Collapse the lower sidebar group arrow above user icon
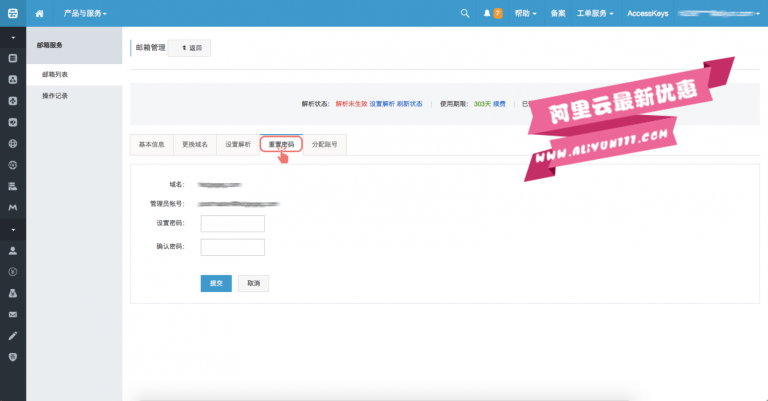The height and width of the screenshot is (401, 768). [x=13, y=230]
